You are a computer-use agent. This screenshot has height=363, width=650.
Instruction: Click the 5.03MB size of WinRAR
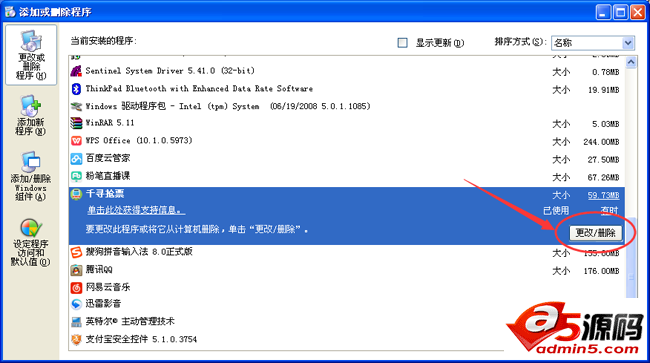point(606,124)
